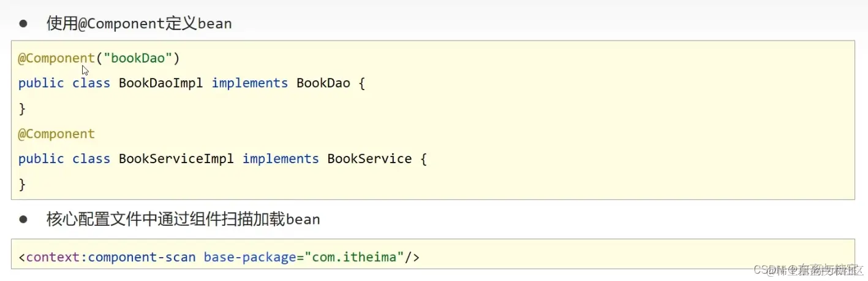868x281 pixels.
Task: Click the BookServiceImpl class name
Action: pyautogui.click(x=176, y=159)
